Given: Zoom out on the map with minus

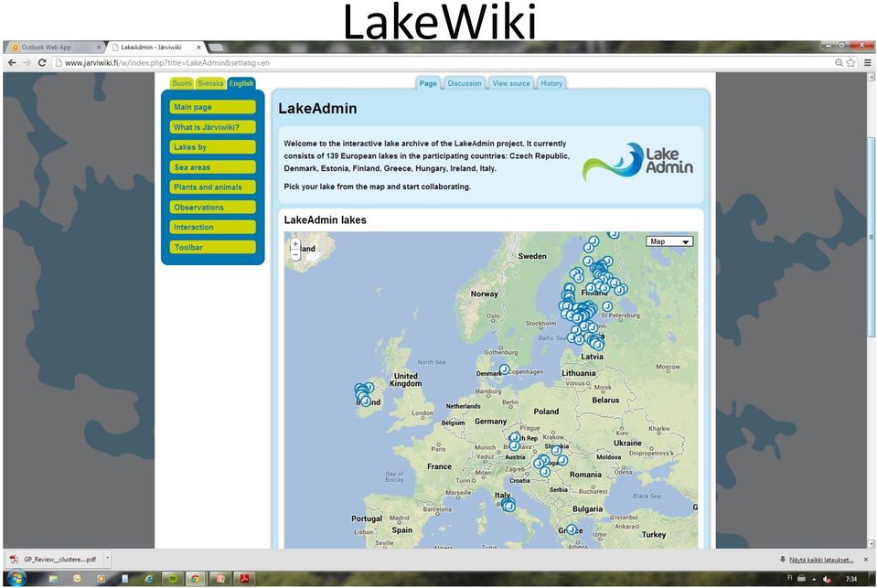Looking at the screenshot, I should click(295, 254).
